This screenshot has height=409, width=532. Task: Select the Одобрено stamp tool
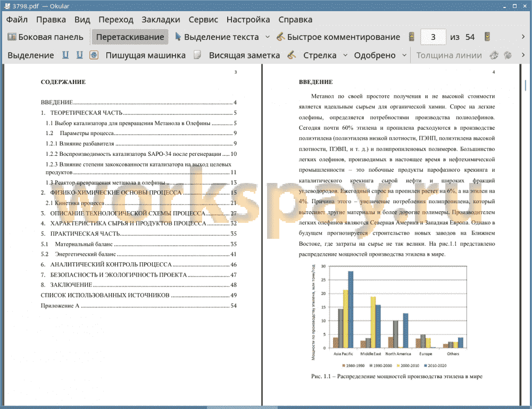coord(375,55)
